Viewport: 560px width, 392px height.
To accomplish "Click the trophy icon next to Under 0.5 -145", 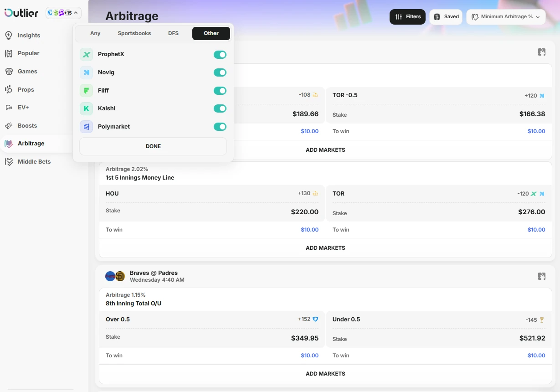I will (x=542, y=320).
